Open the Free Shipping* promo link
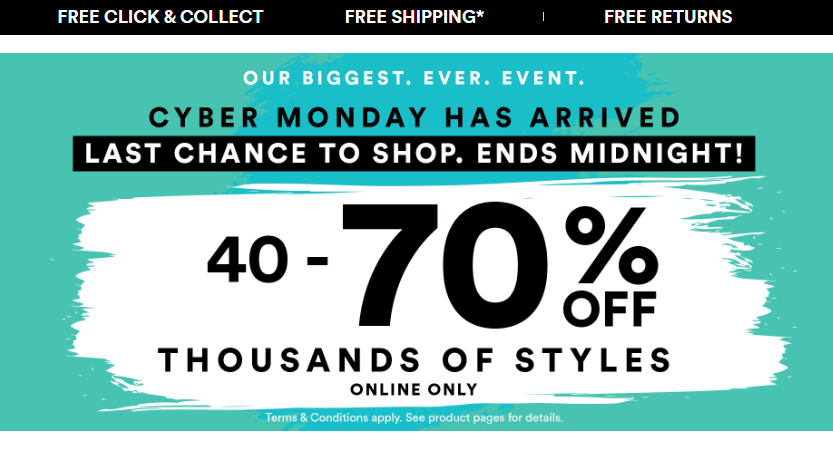The image size is (833, 458). pos(414,17)
